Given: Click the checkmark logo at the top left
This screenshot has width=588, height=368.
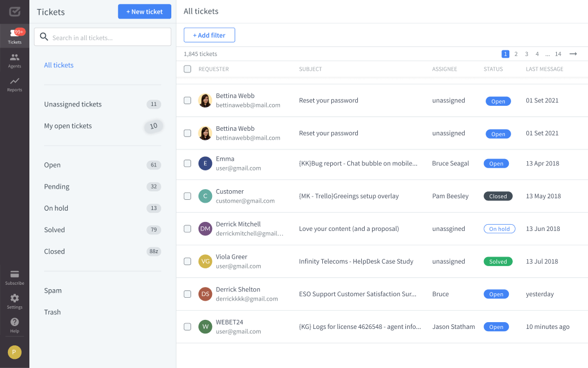Looking at the screenshot, I should (14, 11).
